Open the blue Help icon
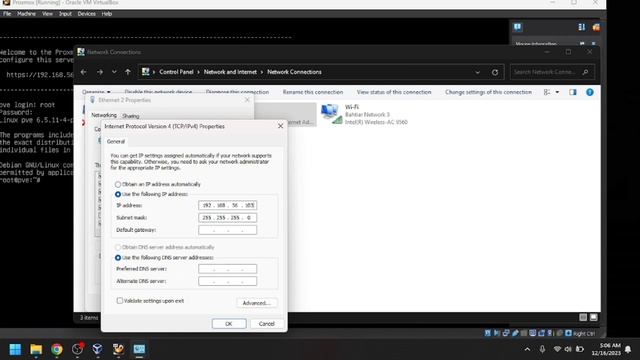The image size is (640, 360). coord(590,92)
